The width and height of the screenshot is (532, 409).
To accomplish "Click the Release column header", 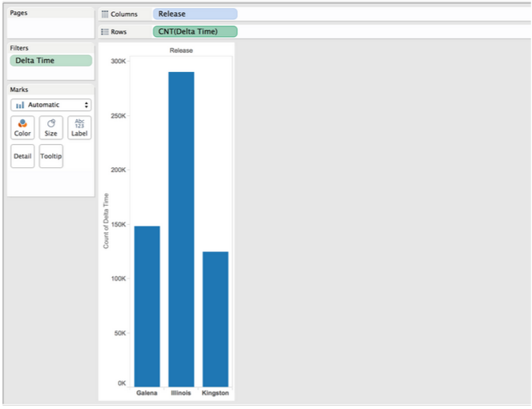I will (x=181, y=50).
